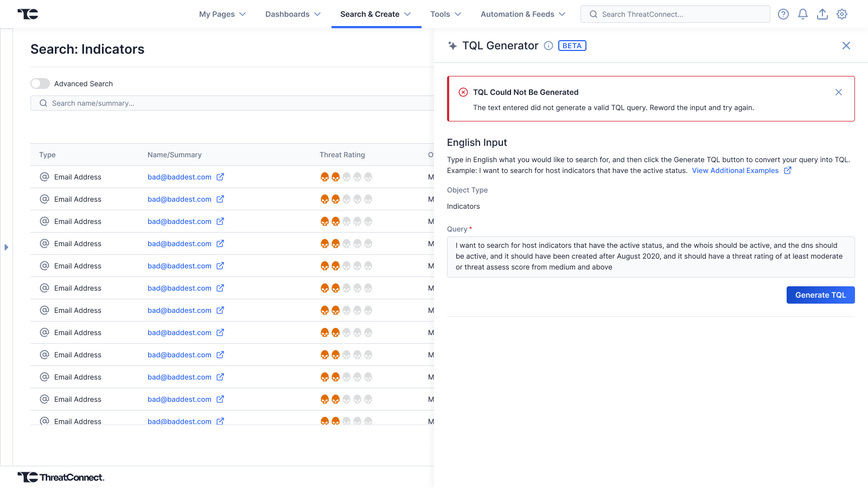Open the help question mark icon

[783, 14]
